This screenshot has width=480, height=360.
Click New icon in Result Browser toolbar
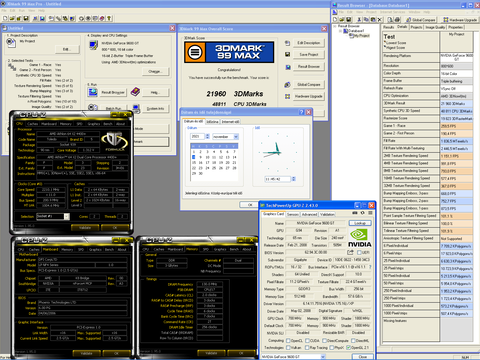click(335, 20)
